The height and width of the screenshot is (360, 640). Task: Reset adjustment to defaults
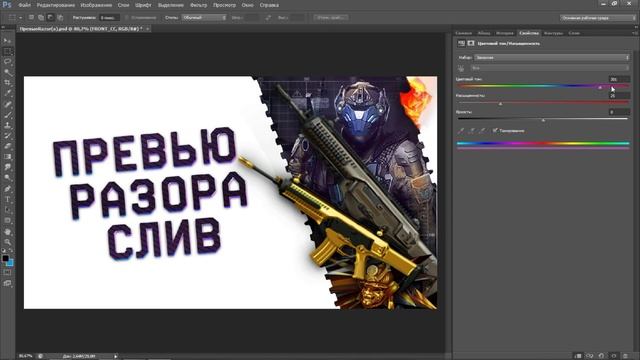pyautogui.click(x=601, y=356)
